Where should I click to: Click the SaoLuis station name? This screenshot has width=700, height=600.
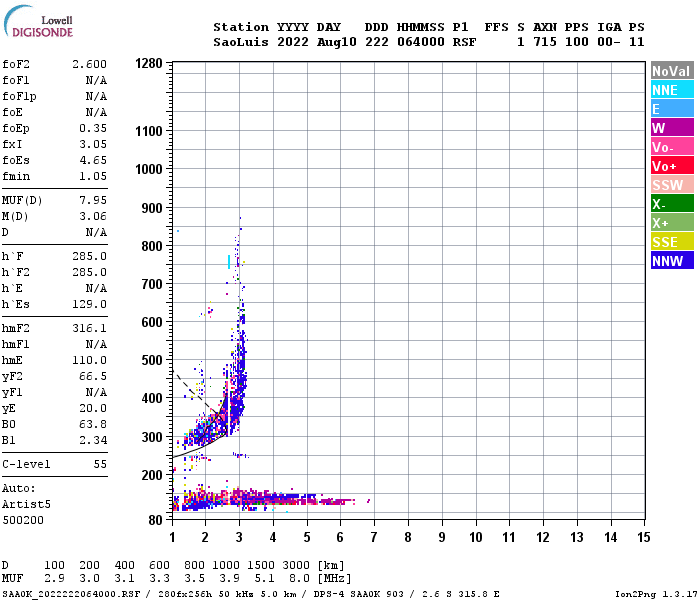[x=241, y=42]
